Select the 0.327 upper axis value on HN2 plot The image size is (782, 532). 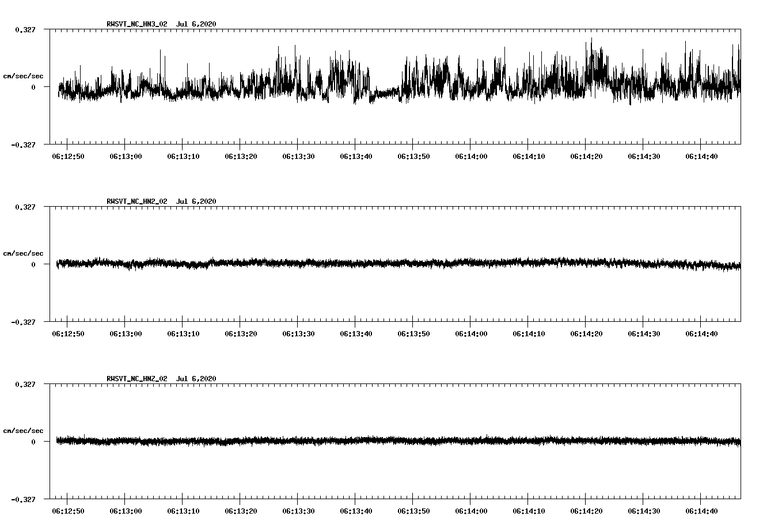pyautogui.click(x=25, y=207)
